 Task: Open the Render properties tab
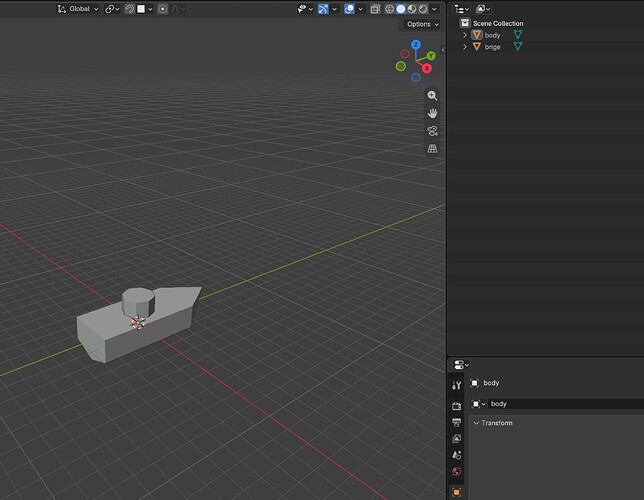tap(456, 406)
